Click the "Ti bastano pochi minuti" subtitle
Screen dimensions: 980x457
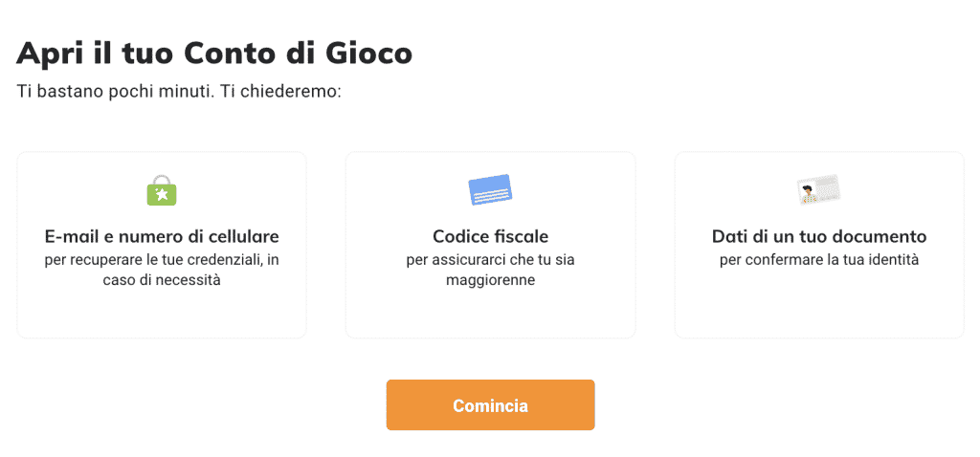coord(180,93)
